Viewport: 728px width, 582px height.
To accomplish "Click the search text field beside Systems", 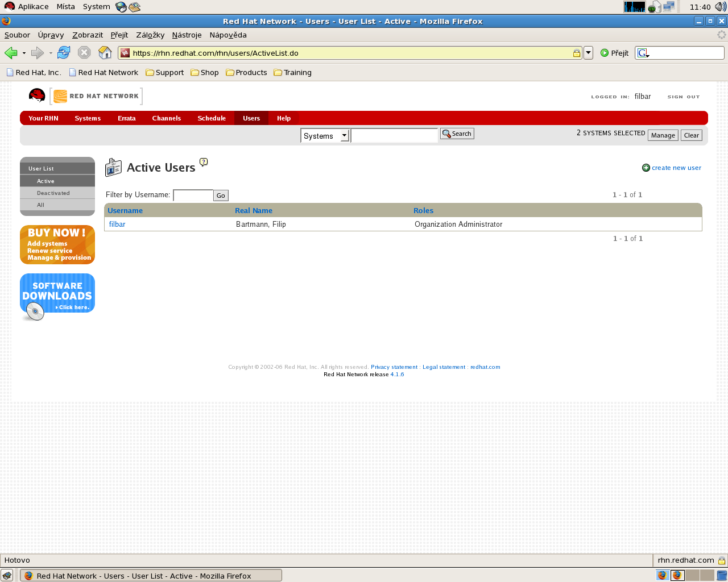I will [x=394, y=135].
